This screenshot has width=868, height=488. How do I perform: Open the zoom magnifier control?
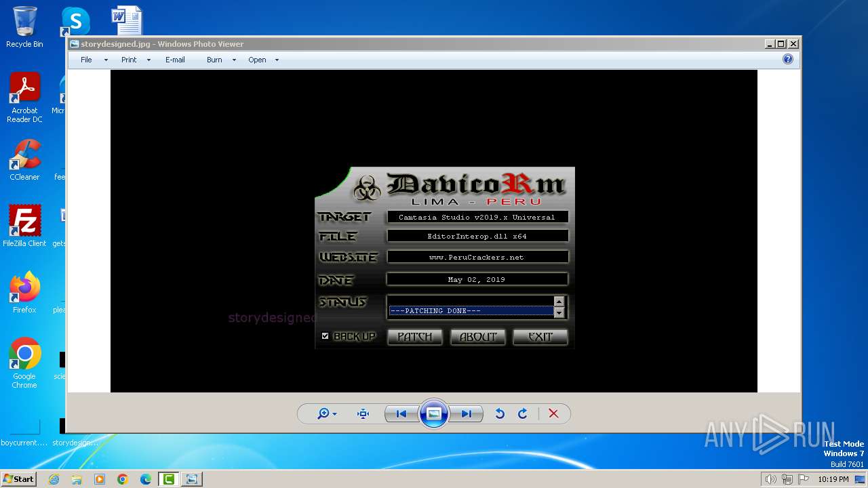tap(326, 413)
